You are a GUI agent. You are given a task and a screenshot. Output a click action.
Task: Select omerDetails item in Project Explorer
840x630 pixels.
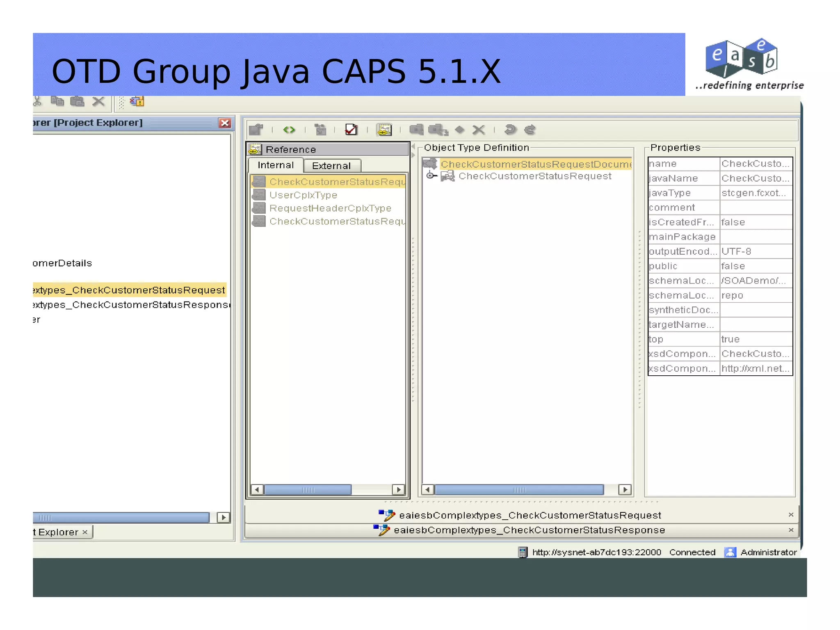point(62,263)
